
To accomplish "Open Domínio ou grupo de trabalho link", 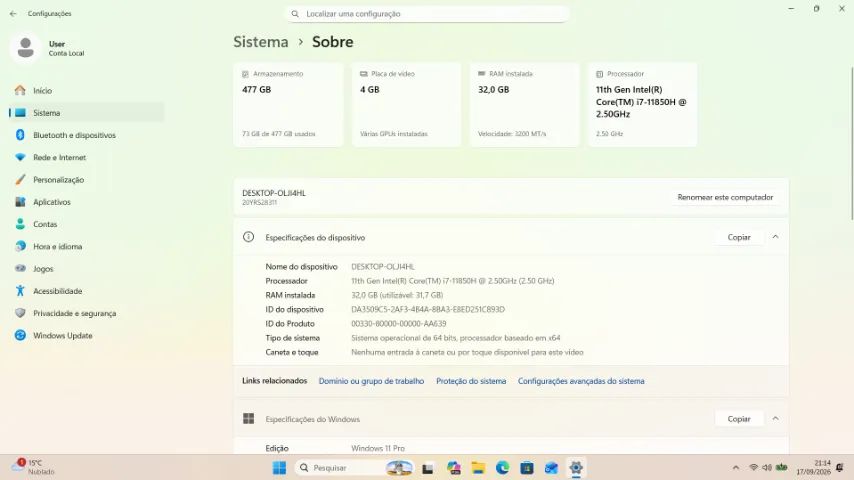I will click(x=371, y=381).
